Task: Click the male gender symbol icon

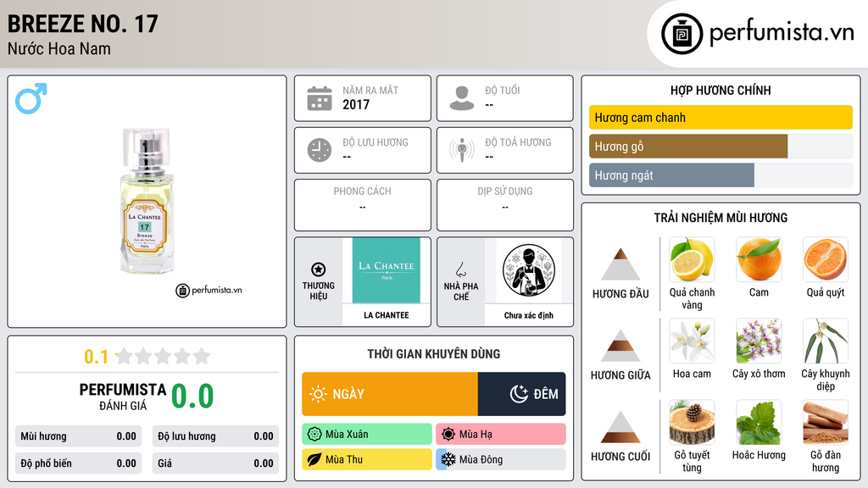Action: [x=31, y=98]
